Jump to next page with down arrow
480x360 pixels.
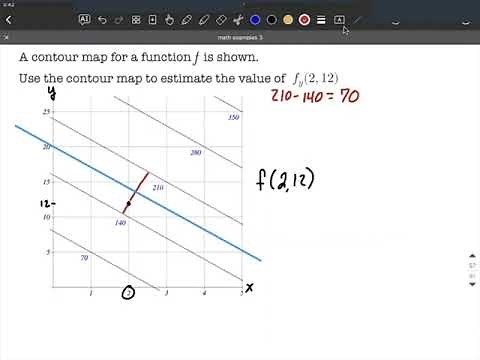tap(472, 284)
